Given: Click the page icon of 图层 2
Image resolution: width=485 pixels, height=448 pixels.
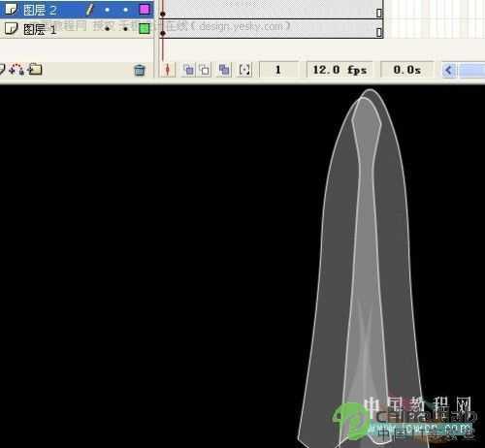Looking at the screenshot, I should coord(11,9).
